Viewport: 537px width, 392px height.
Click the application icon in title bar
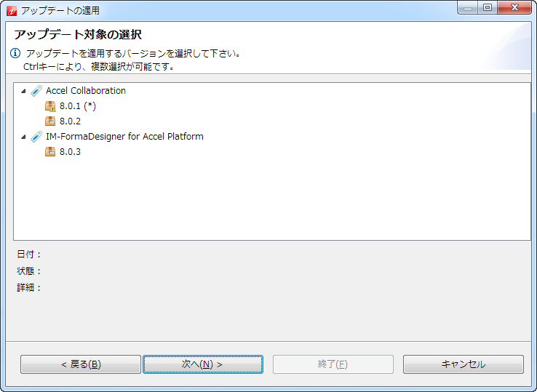point(12,11)
